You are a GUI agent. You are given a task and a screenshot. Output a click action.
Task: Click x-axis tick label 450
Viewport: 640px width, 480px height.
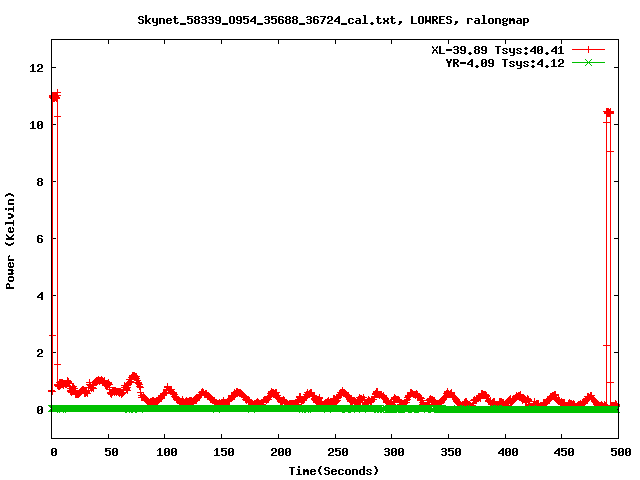[564, 452]
